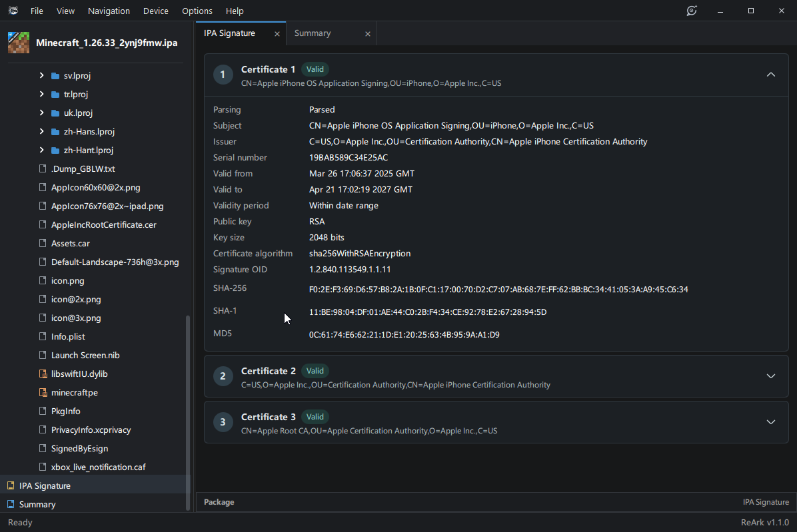Select AppleIncRootCertificate.cer in file tree
797x532 pixels.
coord(104,225)
